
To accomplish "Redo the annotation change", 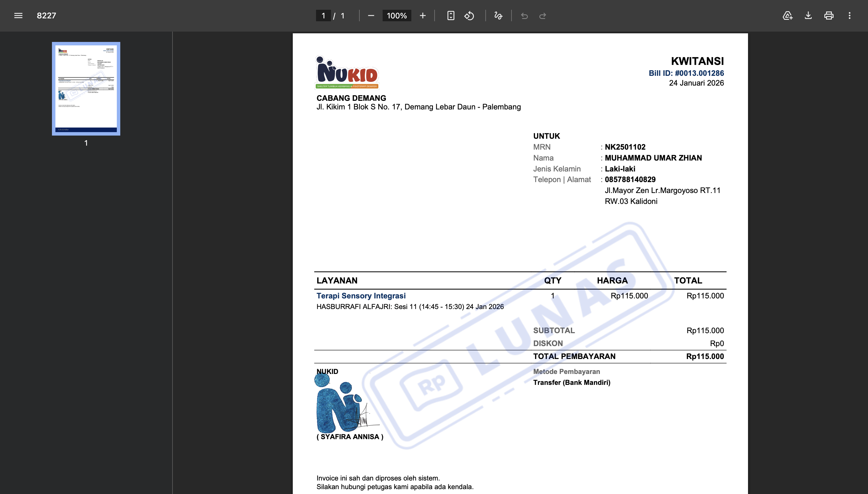I will 543,16.
